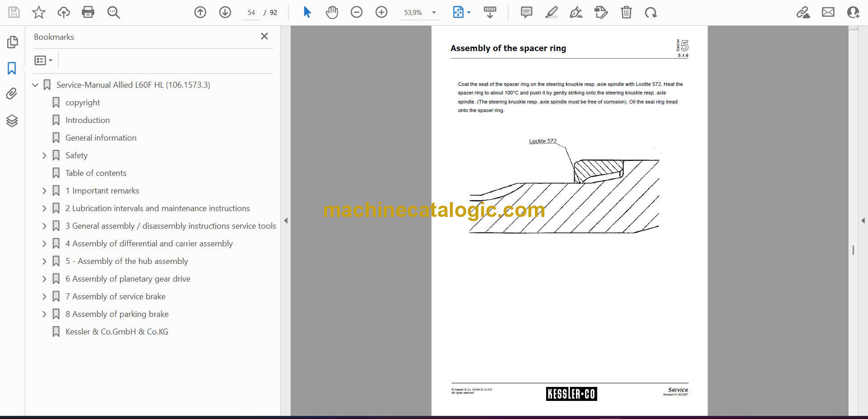Open the page thumbnails panel
The width and height of the screenshot is (868, 419).
pyautogui.click(x=12, y=42)
